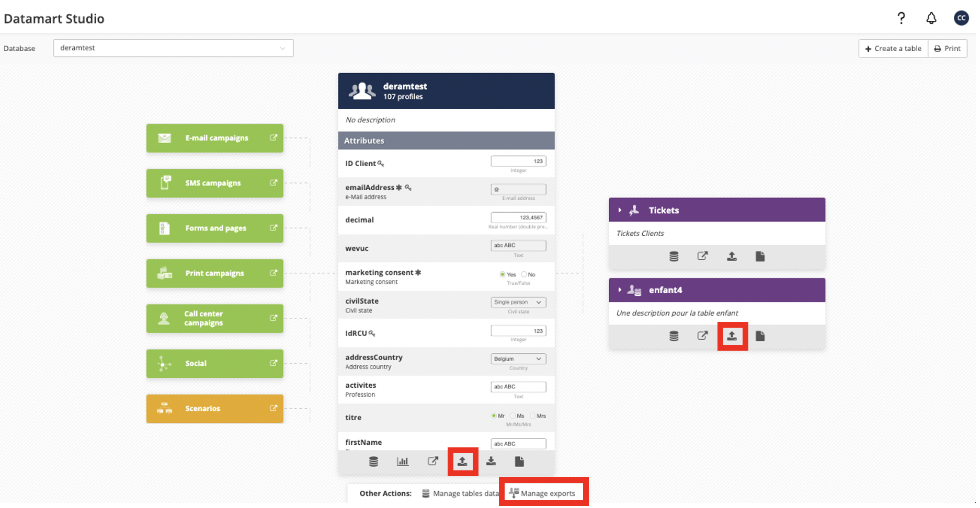Select No for marketing consent
The width and height of the screenshot is (980, 508).
(x=524, y=274)
